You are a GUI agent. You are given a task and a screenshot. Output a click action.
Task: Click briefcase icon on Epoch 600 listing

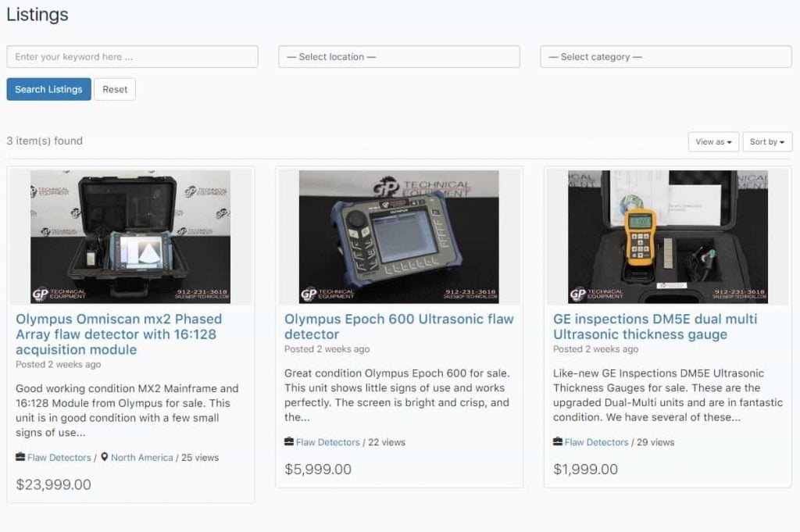click(289, 441)
